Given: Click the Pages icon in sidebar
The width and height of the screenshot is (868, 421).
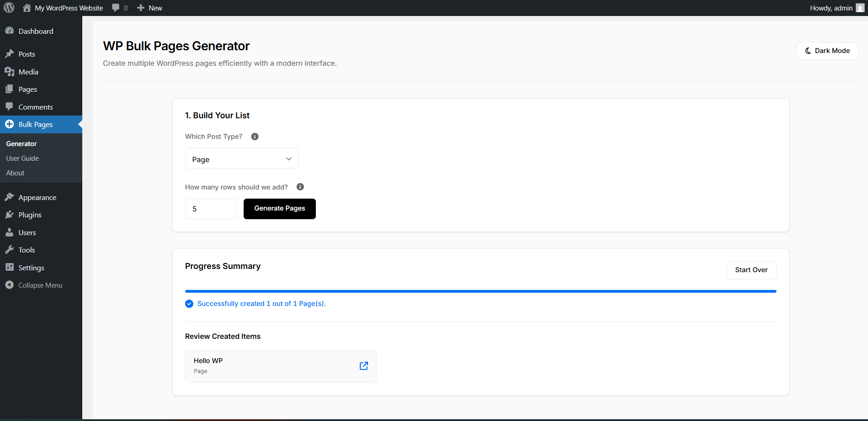Looking at the screenshot, I should pos(10,89).
